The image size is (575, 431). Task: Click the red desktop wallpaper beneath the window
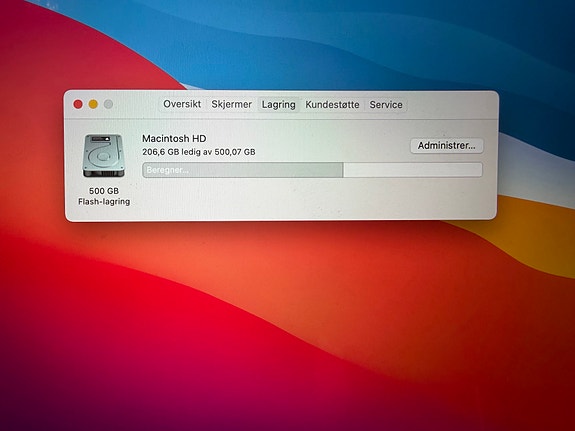[257, 312]
